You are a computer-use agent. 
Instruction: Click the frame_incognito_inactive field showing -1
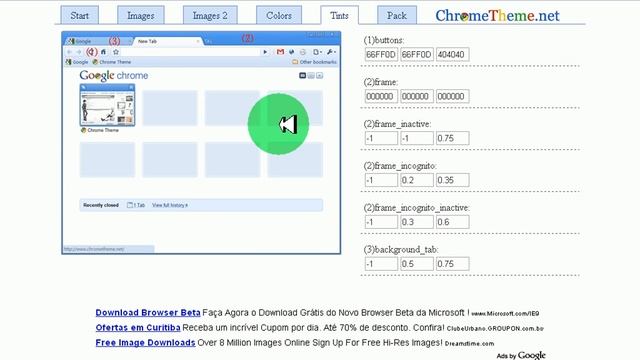click(381, 222)
